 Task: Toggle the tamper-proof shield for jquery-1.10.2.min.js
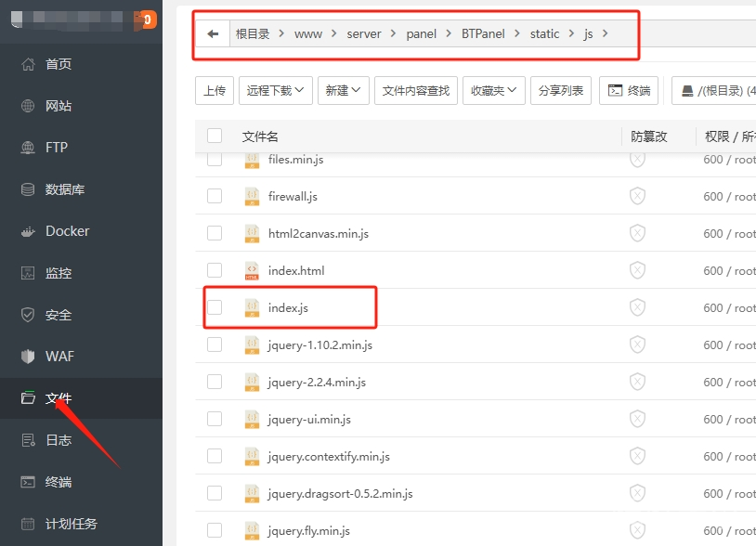point(637,344)
